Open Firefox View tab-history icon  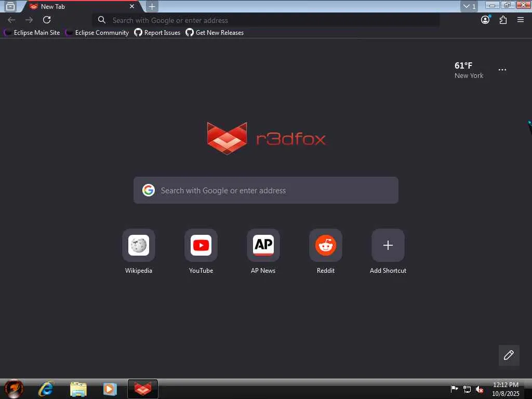click(10, 6)
